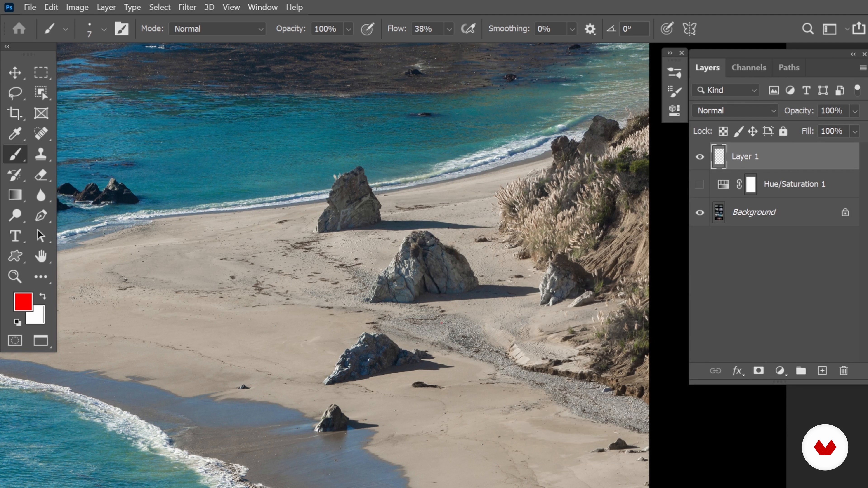The image size is (868, 488).
Task: Toggle the brush settings panel button
Action: (122, 29)
